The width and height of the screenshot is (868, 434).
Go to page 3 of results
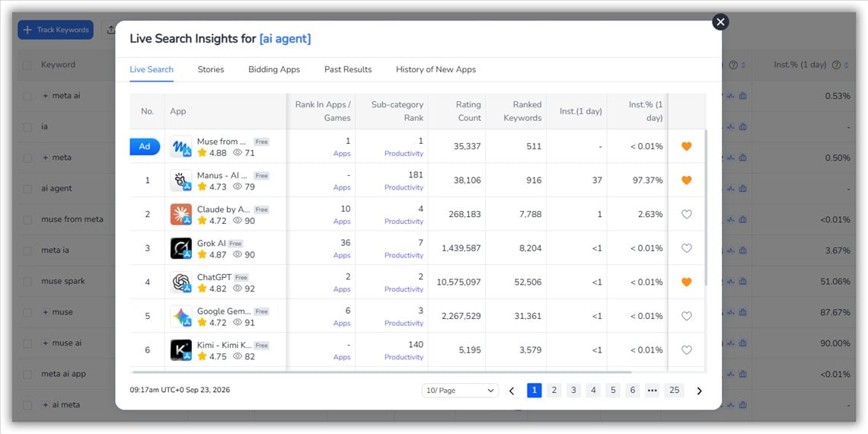tap(573, 391)
